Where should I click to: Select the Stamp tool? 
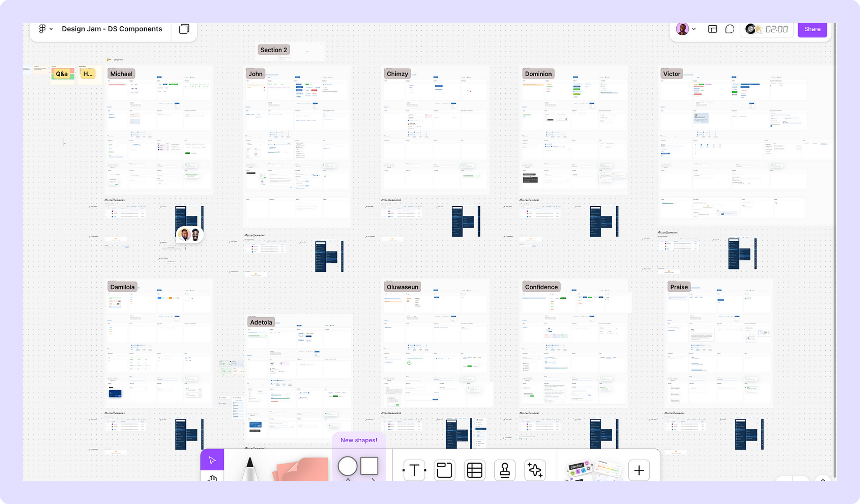(x=505, y=470)
